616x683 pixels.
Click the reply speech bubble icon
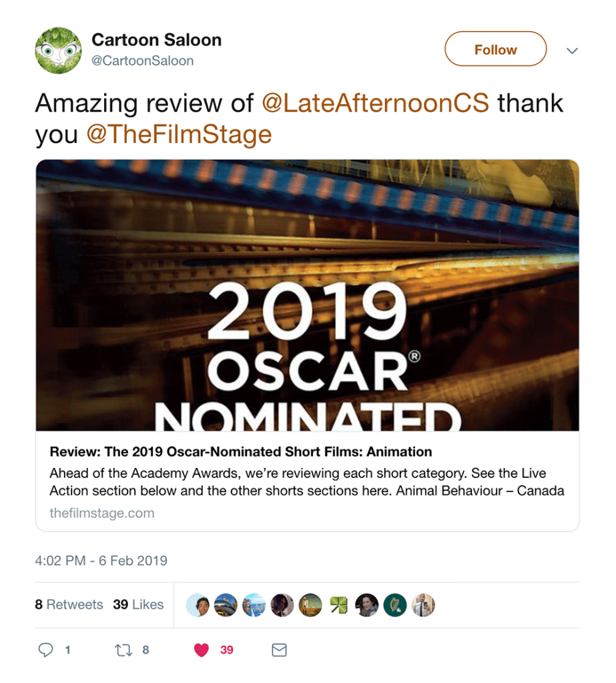46,650
